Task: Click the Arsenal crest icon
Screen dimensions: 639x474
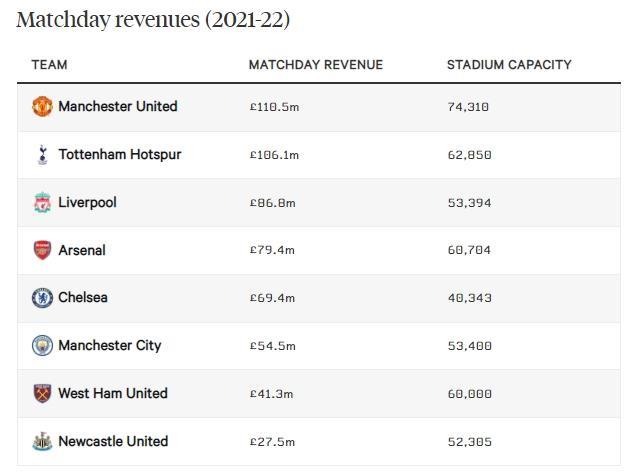Action: point(42,250)
